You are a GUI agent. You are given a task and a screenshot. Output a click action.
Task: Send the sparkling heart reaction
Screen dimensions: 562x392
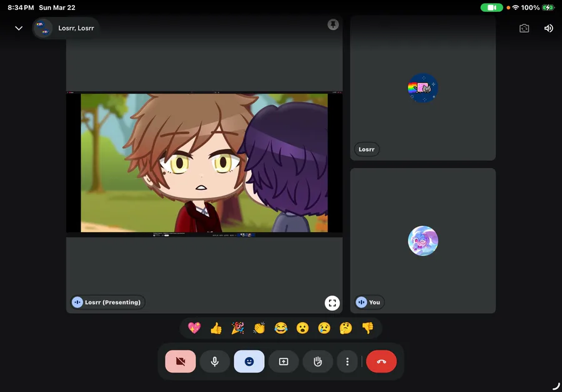(194, 328)
